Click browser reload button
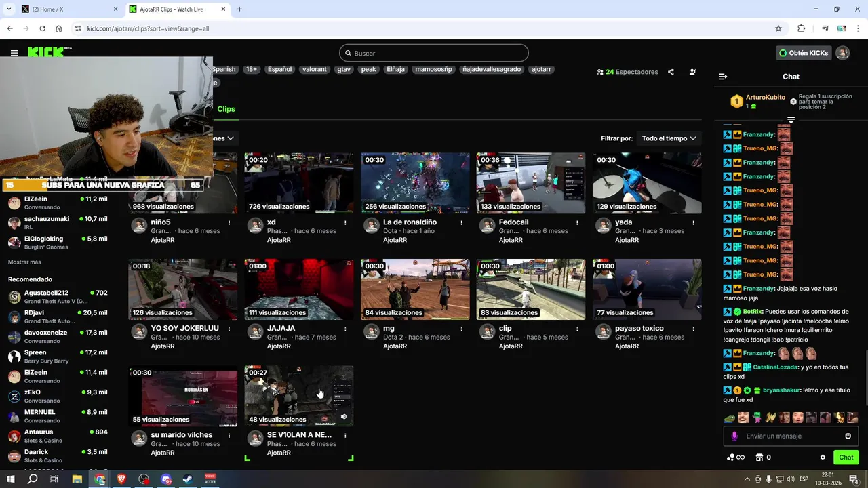 (x=42, y=28)
